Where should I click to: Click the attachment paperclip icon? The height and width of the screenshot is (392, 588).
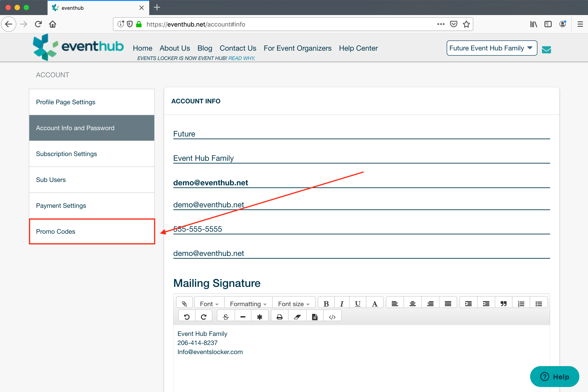pyautogui.click(x=184, y=303)
